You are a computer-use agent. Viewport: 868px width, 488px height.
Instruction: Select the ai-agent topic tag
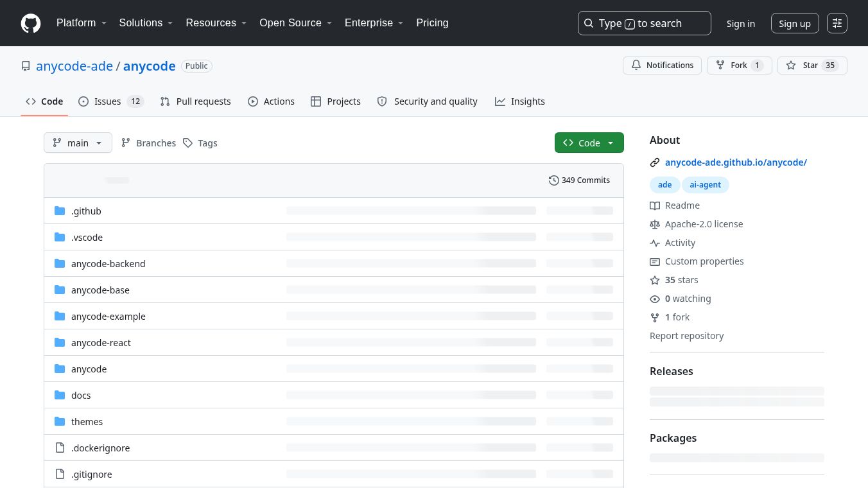(x=705, y=185)
